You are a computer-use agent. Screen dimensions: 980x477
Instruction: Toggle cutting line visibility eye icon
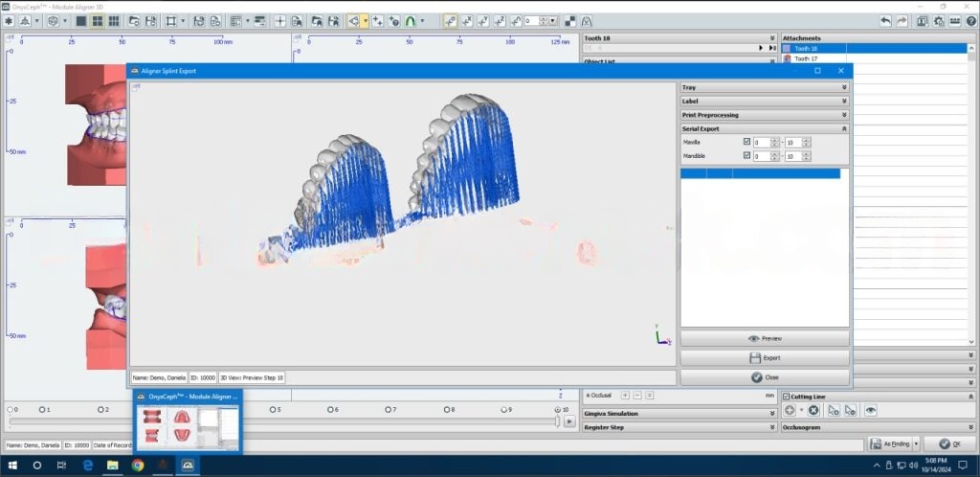(x=871, y=410)
